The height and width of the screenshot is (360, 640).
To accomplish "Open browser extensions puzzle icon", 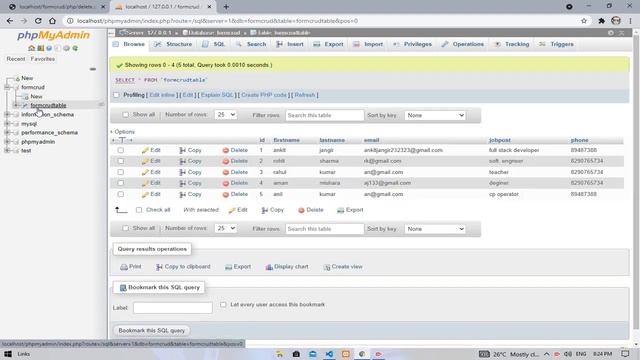I will coord(601,20).
